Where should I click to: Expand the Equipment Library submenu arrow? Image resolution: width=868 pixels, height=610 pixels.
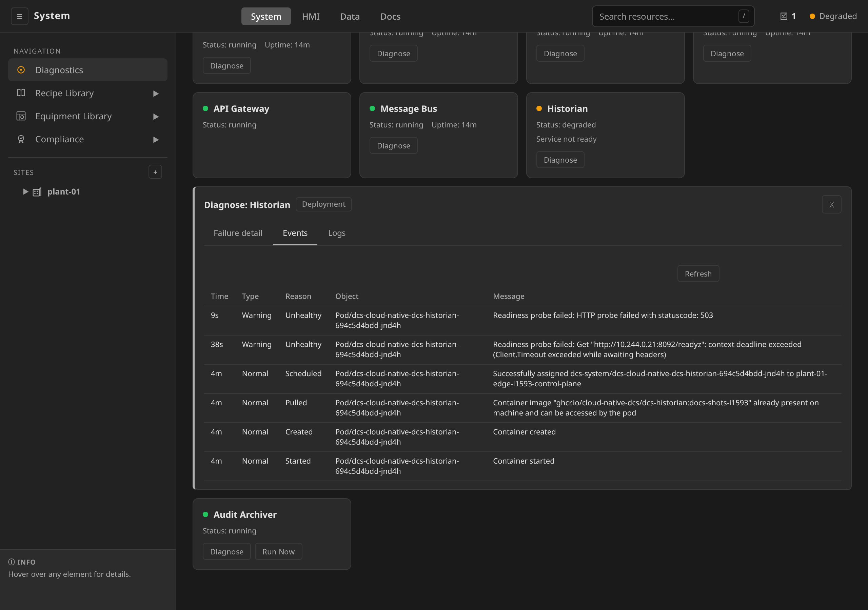156,116
